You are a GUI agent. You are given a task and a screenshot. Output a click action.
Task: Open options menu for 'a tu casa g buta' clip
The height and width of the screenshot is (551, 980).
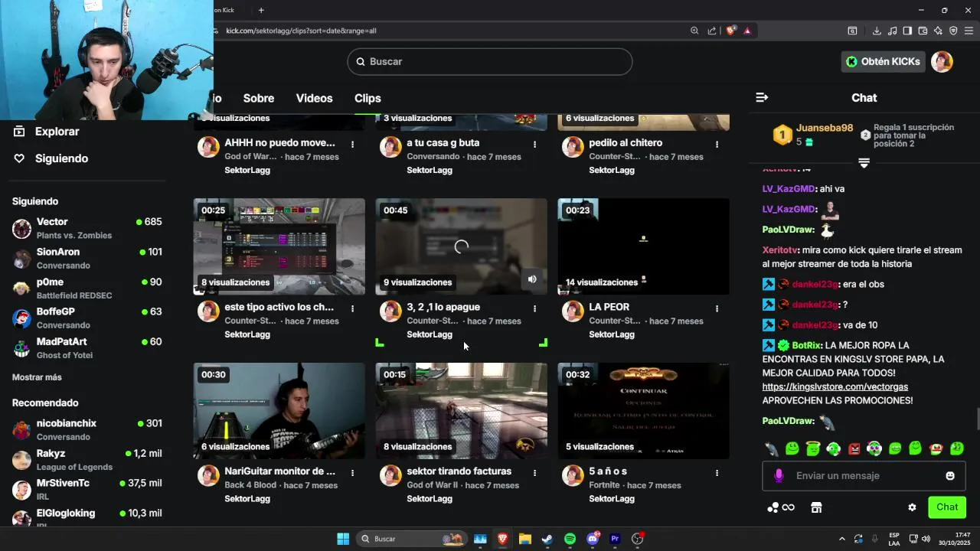534,144
